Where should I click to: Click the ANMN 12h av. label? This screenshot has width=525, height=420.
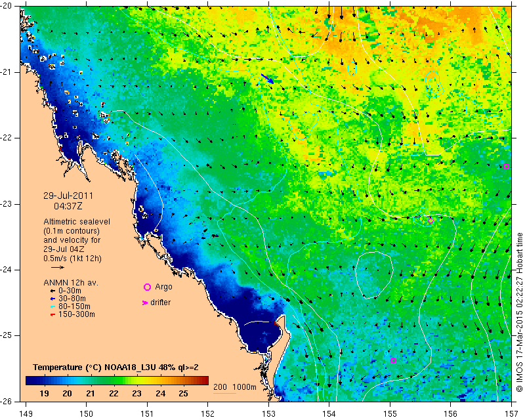[71, 283]
